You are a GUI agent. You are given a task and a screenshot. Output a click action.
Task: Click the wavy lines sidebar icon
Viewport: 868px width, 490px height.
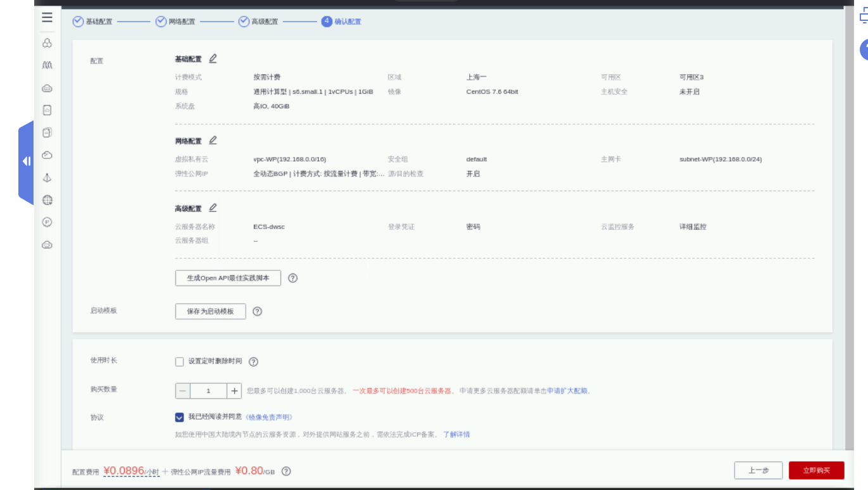[47, 65]
